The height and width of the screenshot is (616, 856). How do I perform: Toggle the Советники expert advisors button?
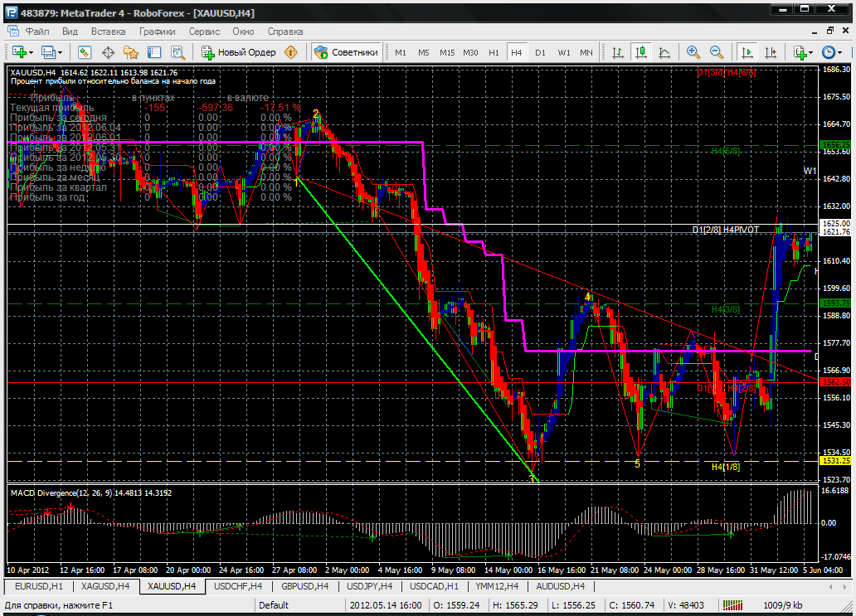tap(347, 52)
